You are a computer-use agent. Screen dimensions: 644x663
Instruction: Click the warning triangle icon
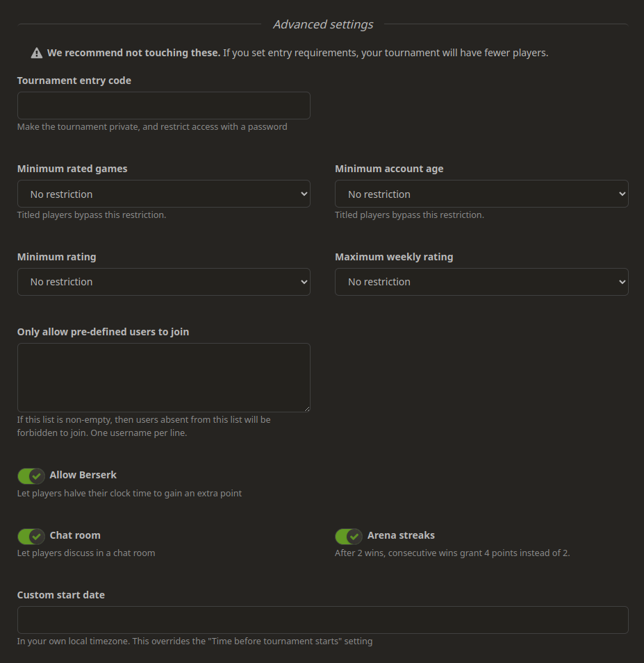(x=37, y=53)
